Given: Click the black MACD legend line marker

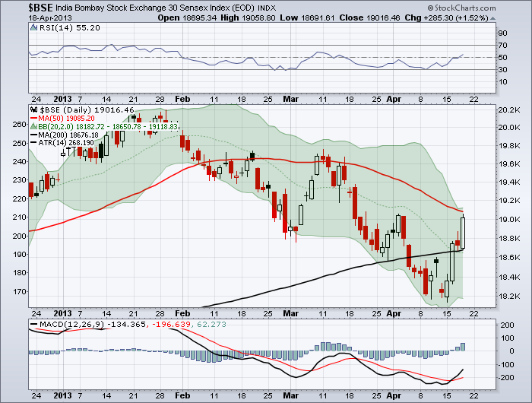Looking at the screenshot, I should click(x=33, y=324).
